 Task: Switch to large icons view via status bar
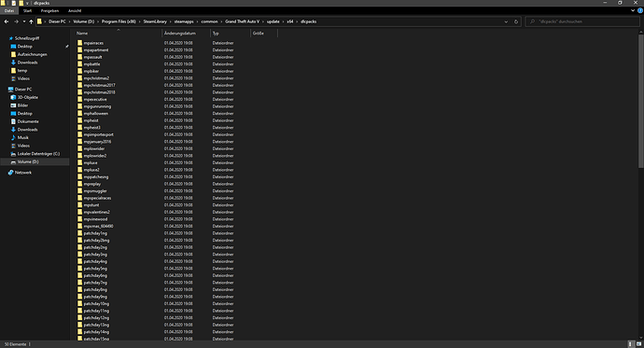pyautogui.click(x=638, y=344)
